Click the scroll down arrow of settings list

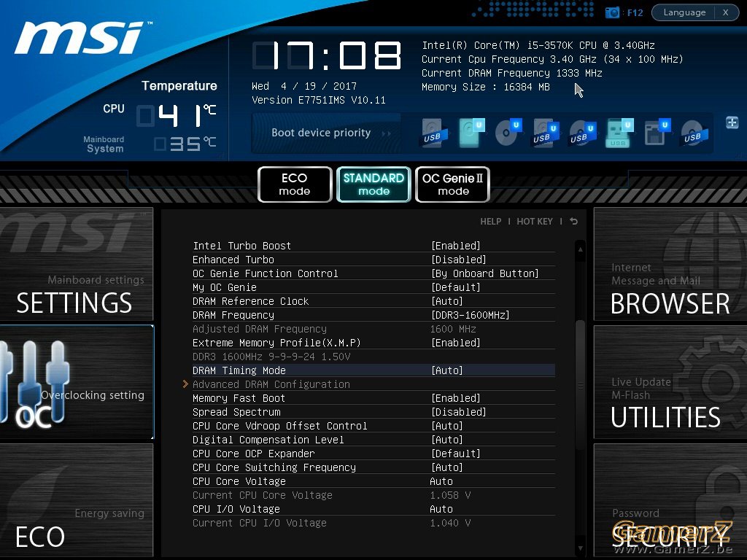580,548
